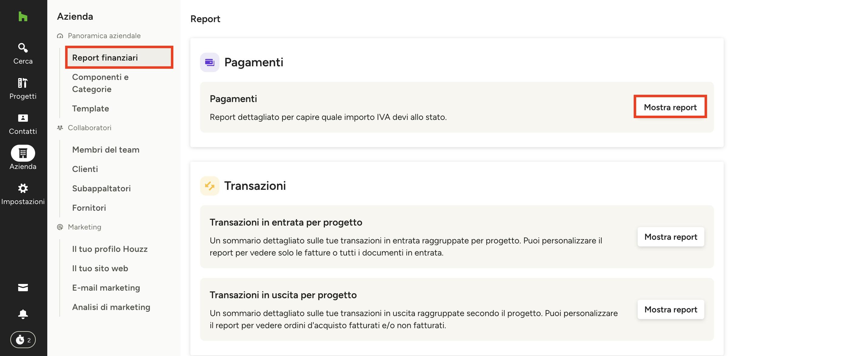The height and width of the screenshot is (356, 868).
Task: Open Template in the sidebar
Action: point(91,109)
